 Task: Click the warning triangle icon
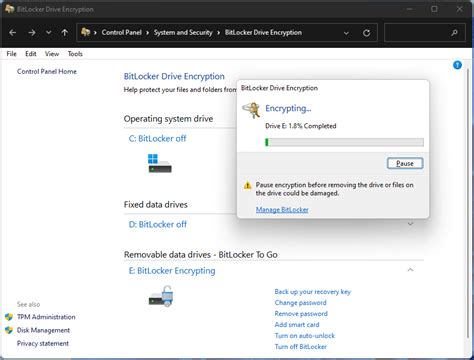pyautogui.click(x=247, y=185)
